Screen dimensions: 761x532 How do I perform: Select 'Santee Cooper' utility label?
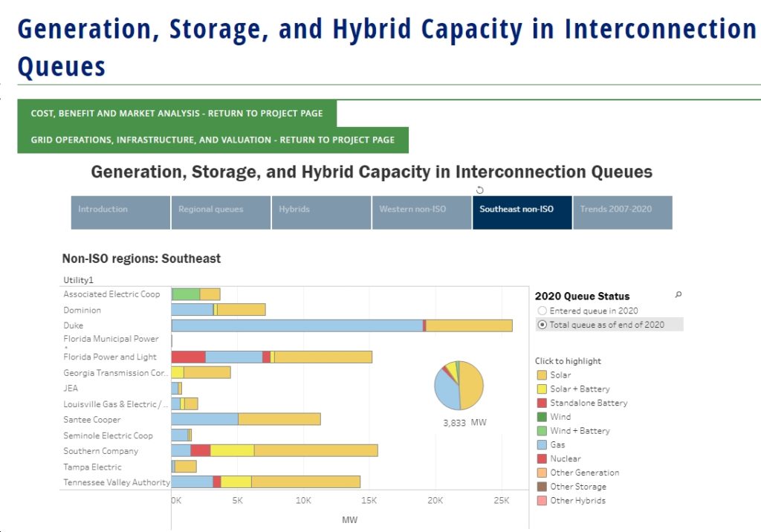click(x=91, y=420)
